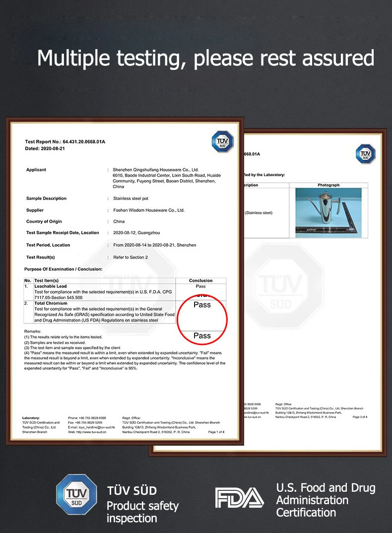The height and width of the screenshot is (533, 392).
Task: Click the upper enlarged 'Pass' in the red circle
Action: [x=202, y=305]
